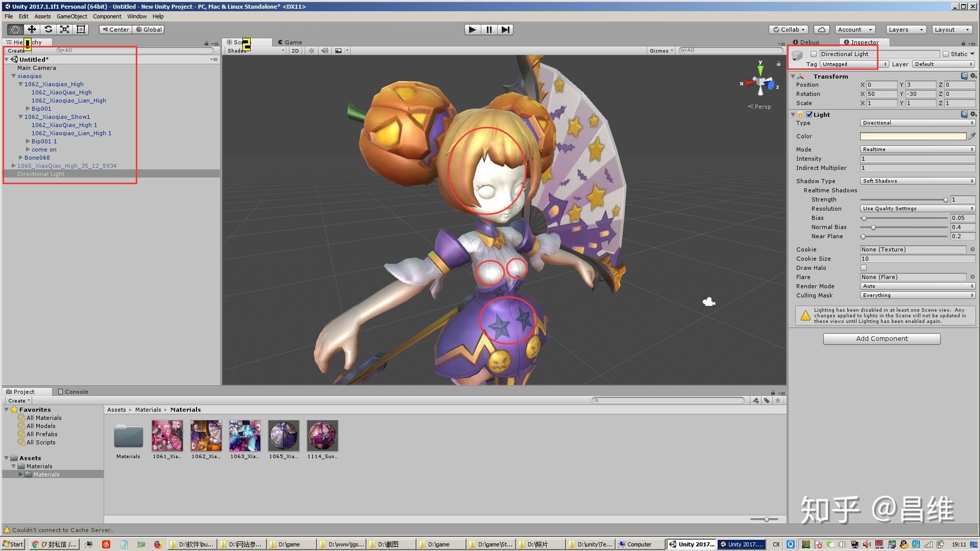Image resolution: width=980 pixels, height=551 pixels.
Task: Toggle the Static checkbox
Action: [x=946, y=54]
